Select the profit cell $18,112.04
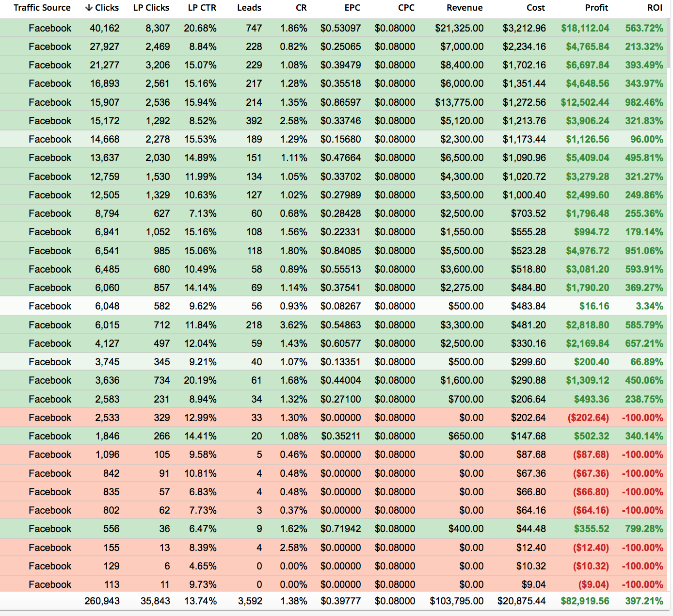673x616 pixels. [x=585, y=28]
